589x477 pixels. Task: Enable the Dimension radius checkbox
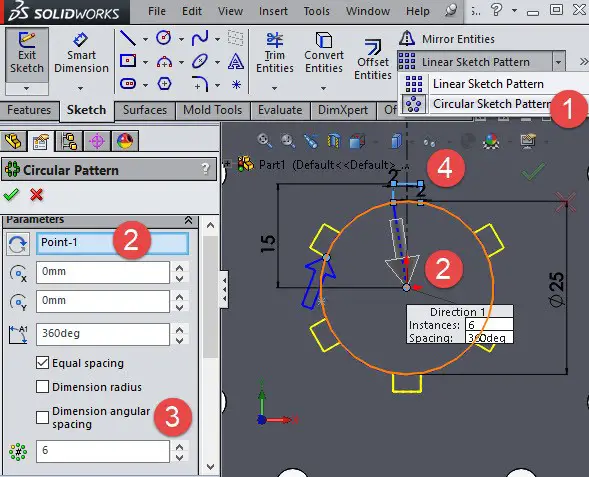click(x=42, y=386)
